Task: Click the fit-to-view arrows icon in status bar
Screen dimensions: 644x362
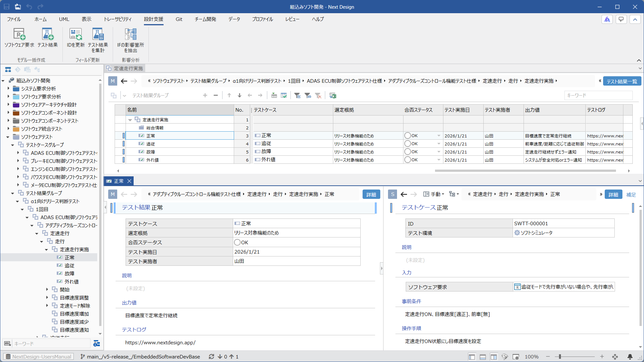Action: 615,357
